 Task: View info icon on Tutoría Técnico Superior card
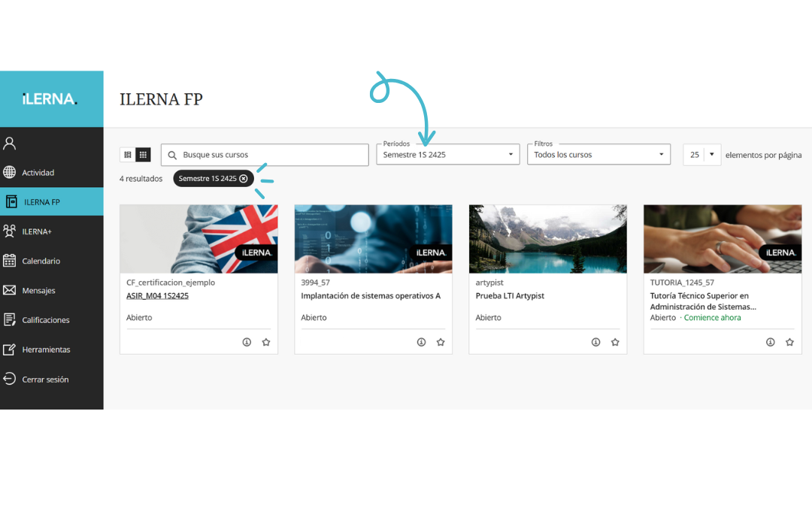tap(771, 342)
